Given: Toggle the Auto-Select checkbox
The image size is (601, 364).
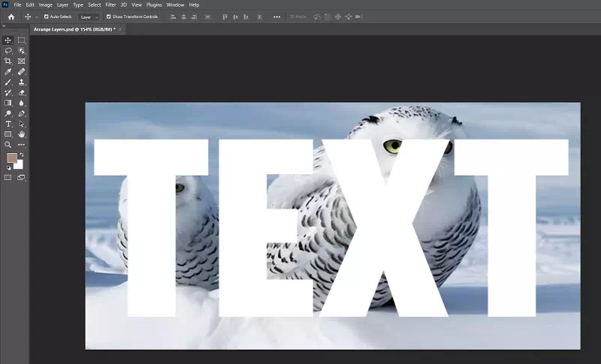Looking at the screenshot, I should pos(46,17).
